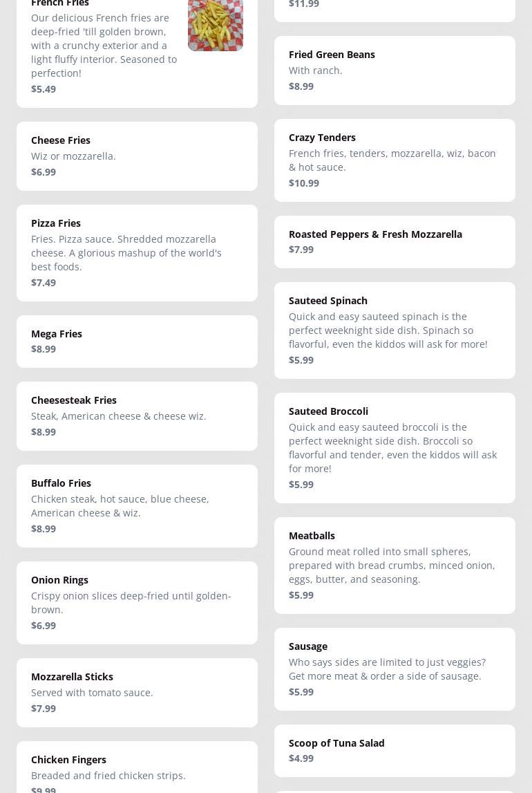Screen dimensions: 532x793
Task: Open the French Fries photo thumbnail
Action: (x=216, y=25)
